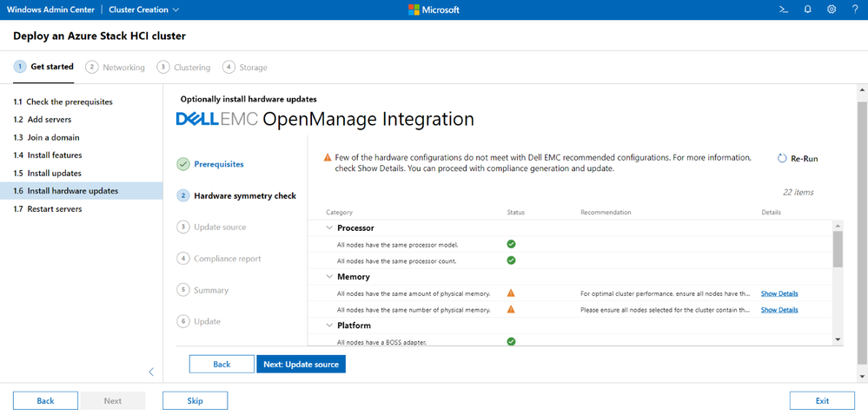
Task: Click the outer page scrollbar down arrow
Action: point(862,376)
